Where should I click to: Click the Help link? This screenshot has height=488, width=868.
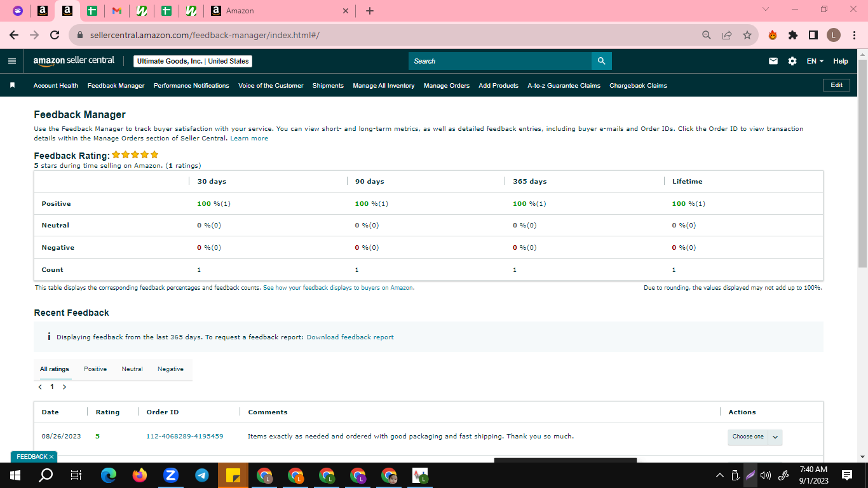[841, 61]
